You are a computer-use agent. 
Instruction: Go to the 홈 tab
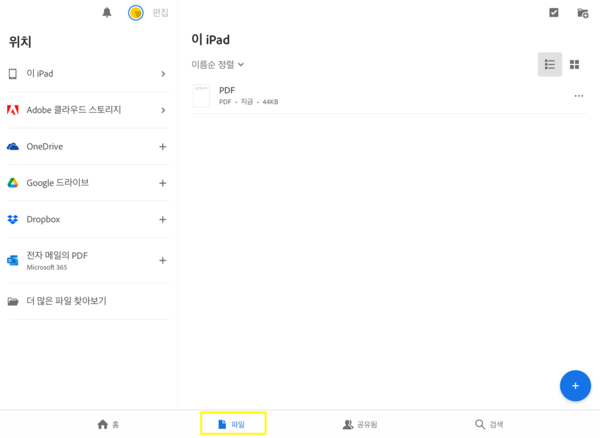tap(108, 424)
